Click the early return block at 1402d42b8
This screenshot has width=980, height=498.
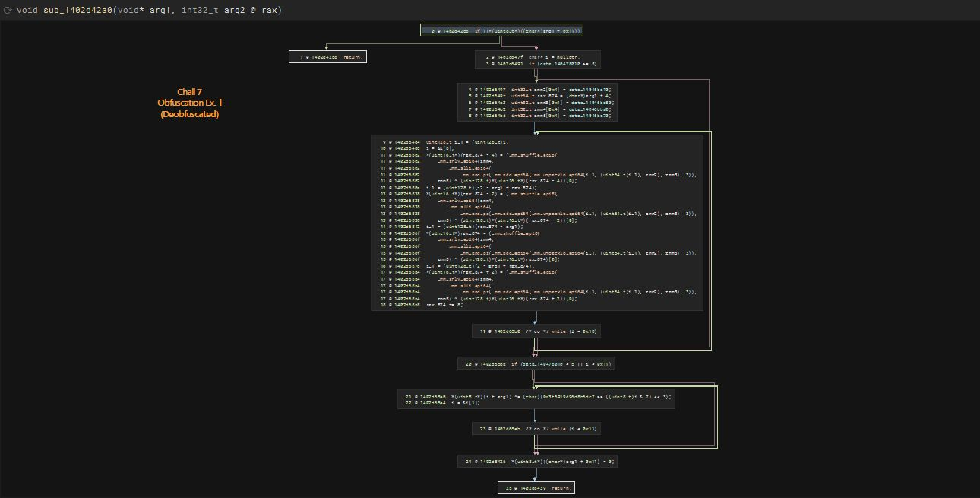pyautogui.click(x=327, y=56)
